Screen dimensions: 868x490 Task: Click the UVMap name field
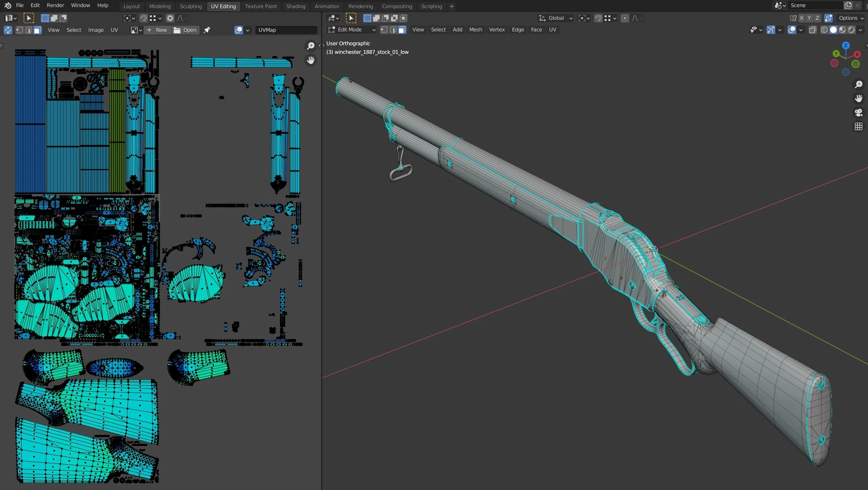286,30
